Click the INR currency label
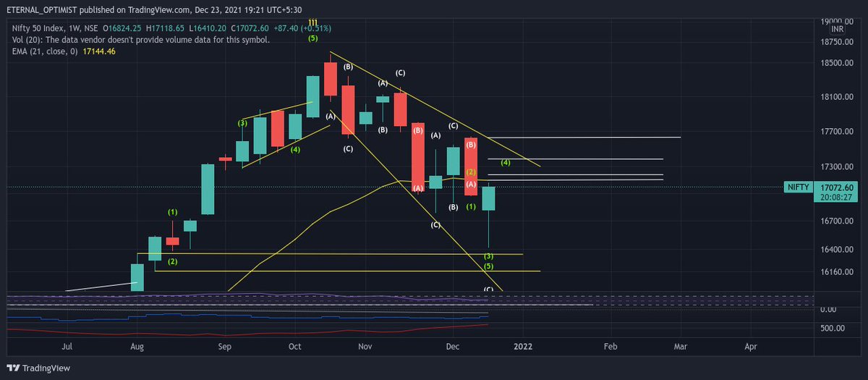The image size is (868, 380). coord(838,29)
